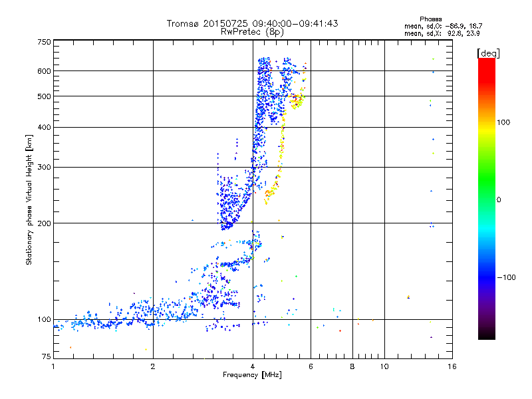Pick the green zero-degree region of colorbar
This screenshot has width=532, height=399.
point(487,199)
